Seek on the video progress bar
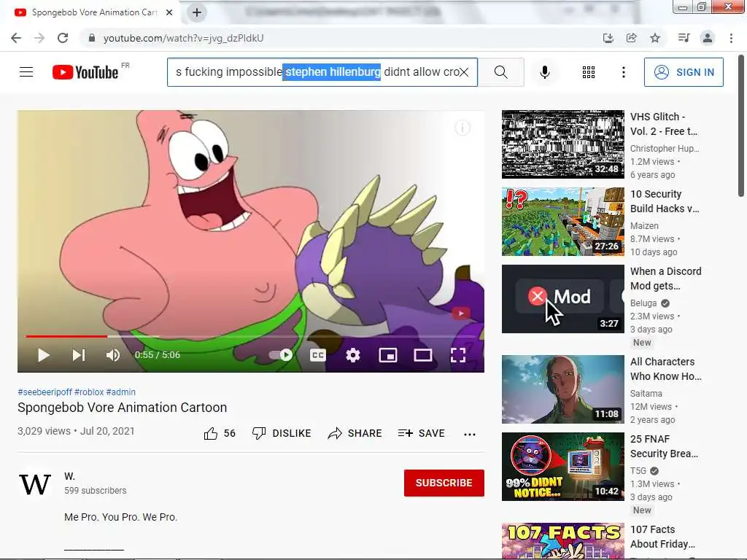The width and height of the screenshot is (747, 560). coord(251,336)
